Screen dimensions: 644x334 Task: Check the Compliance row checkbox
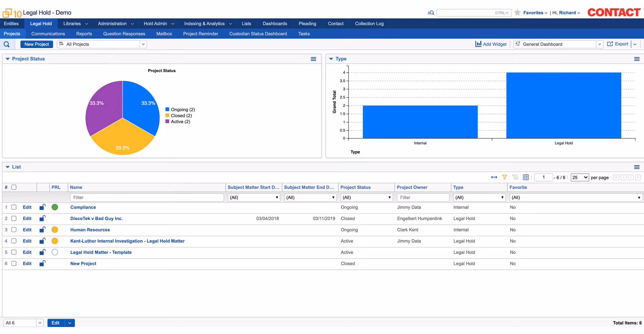(x=14, y=207)
